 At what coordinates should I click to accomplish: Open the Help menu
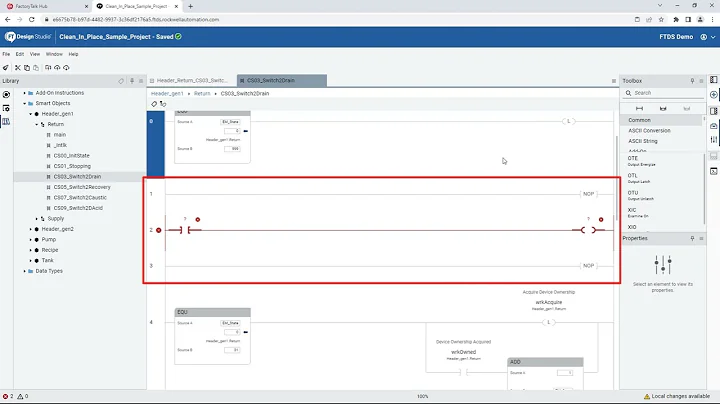(73, 54)
